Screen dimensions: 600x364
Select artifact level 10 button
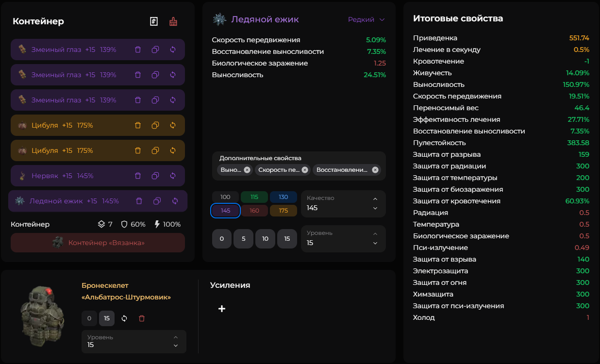coord(265,239)
